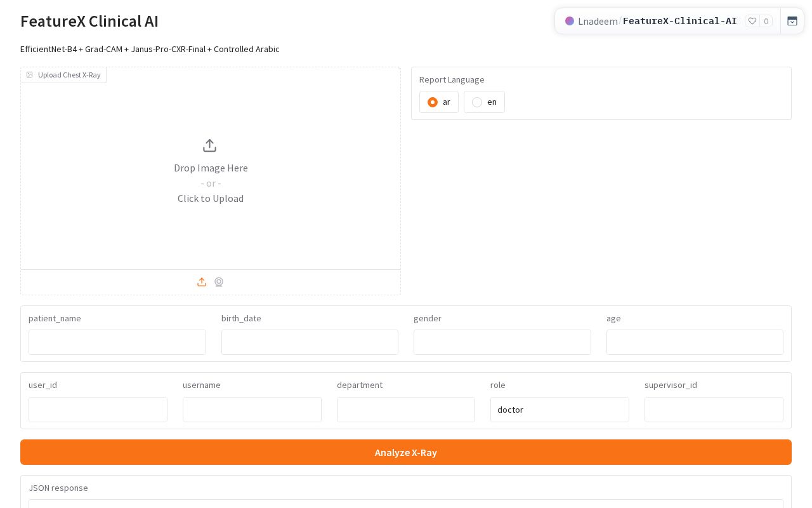Click into the gender input field

click(x=502, y=342)
